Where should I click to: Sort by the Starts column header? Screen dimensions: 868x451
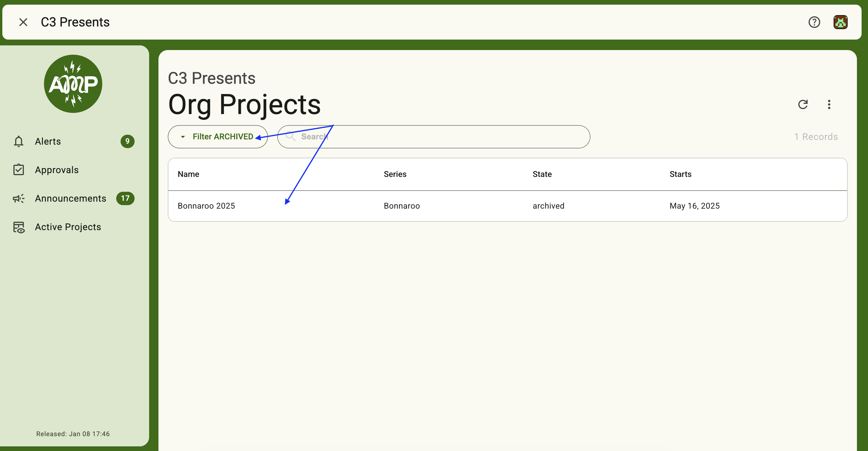680,174
